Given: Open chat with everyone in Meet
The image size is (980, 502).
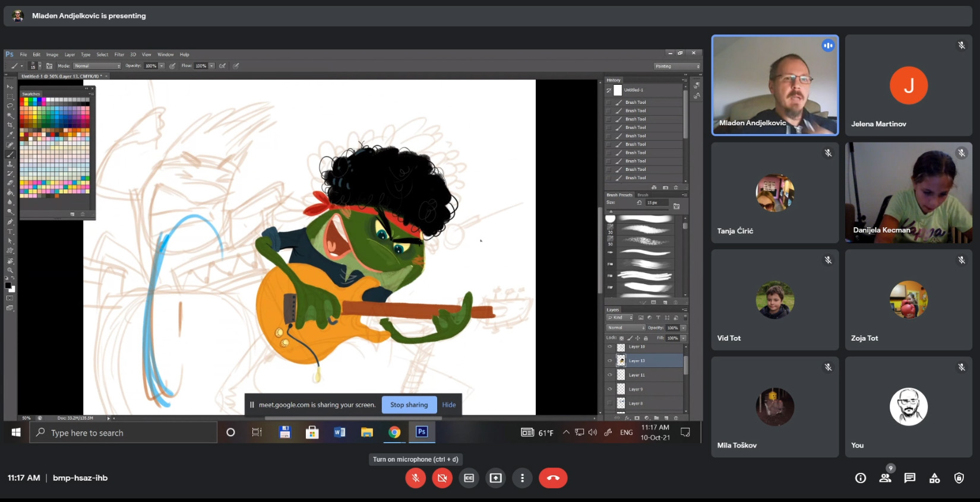Looking at the screenshot, I should click(x=909, y=478).
